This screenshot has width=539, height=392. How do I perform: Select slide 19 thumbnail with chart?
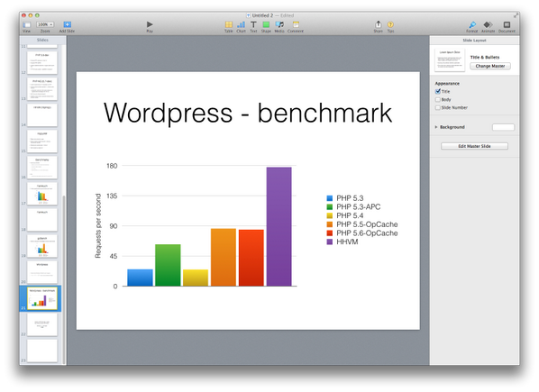[x=42, y=246]
